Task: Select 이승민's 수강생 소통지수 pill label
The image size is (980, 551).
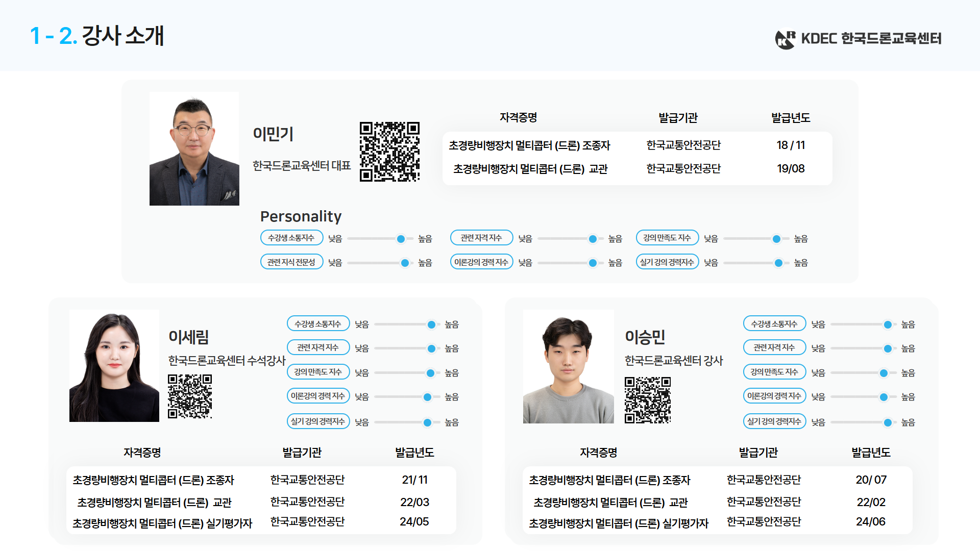Action: pos(774,323)
